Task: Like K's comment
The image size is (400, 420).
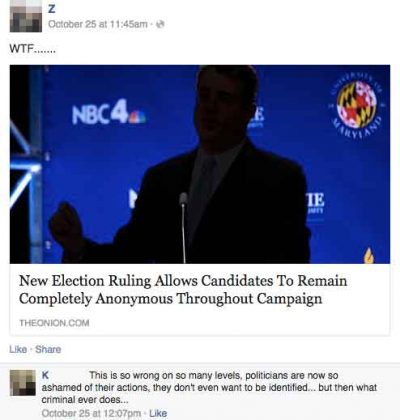Action: pyautogui.click(x=158, y=413)
